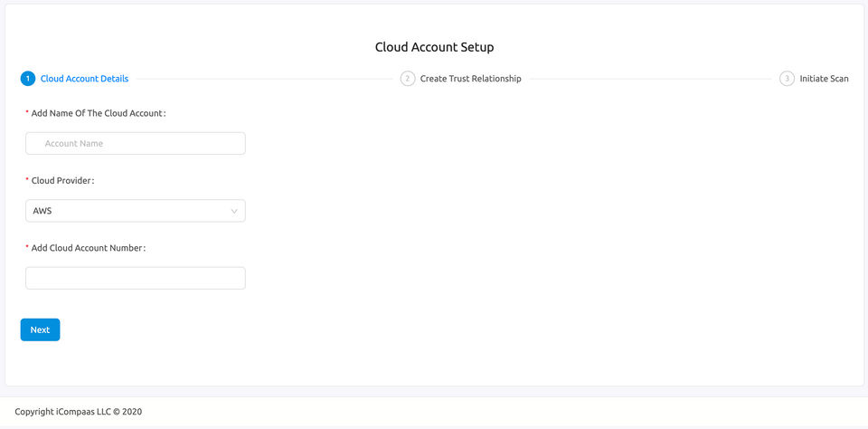
Task: Go to the Create Trust Relationship step
Action: point(470,79)
